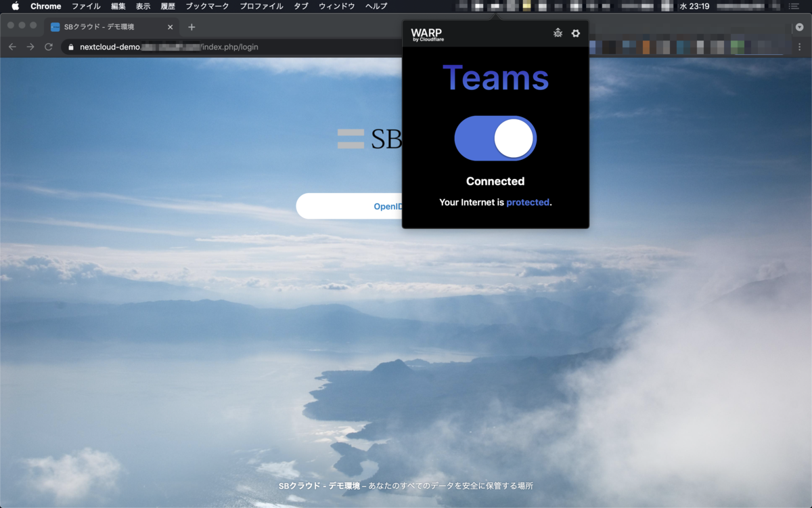This screenshot has height=508, width=812.
Task: Click the lock site info icon
Action: click(70, 47)
